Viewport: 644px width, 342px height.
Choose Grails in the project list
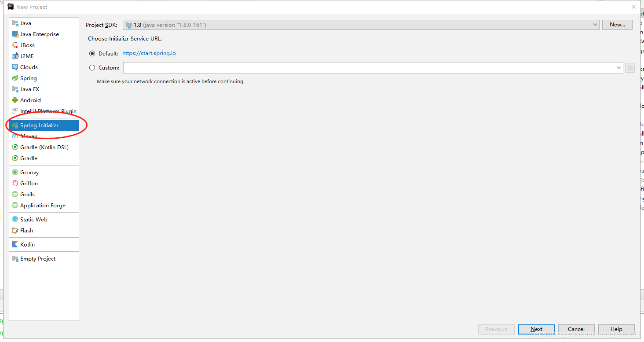point(44,195)
